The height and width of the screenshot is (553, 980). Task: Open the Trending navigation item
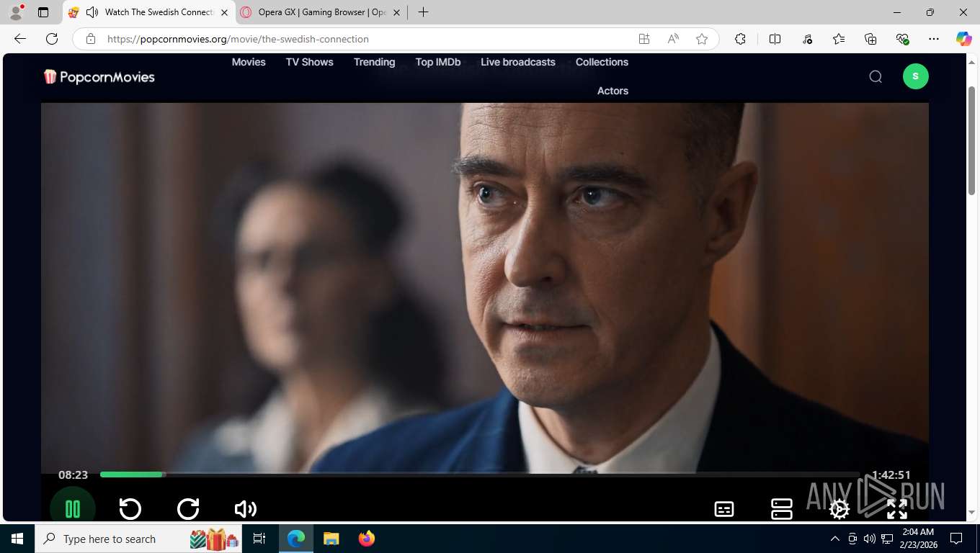375,62
